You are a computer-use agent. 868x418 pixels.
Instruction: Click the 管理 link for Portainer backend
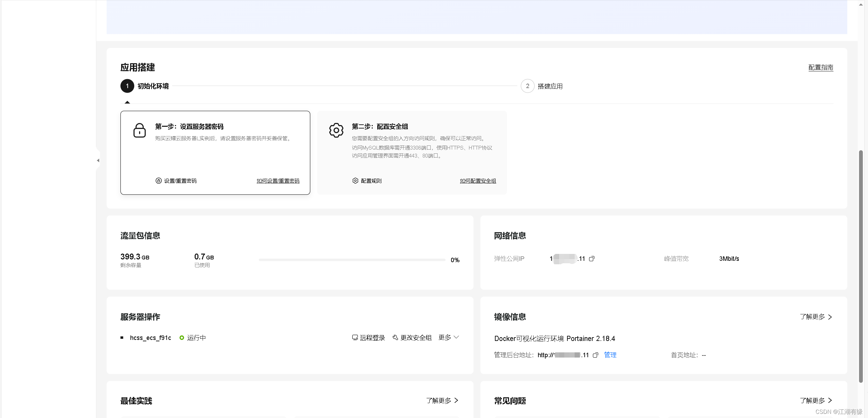click(610, 355)
